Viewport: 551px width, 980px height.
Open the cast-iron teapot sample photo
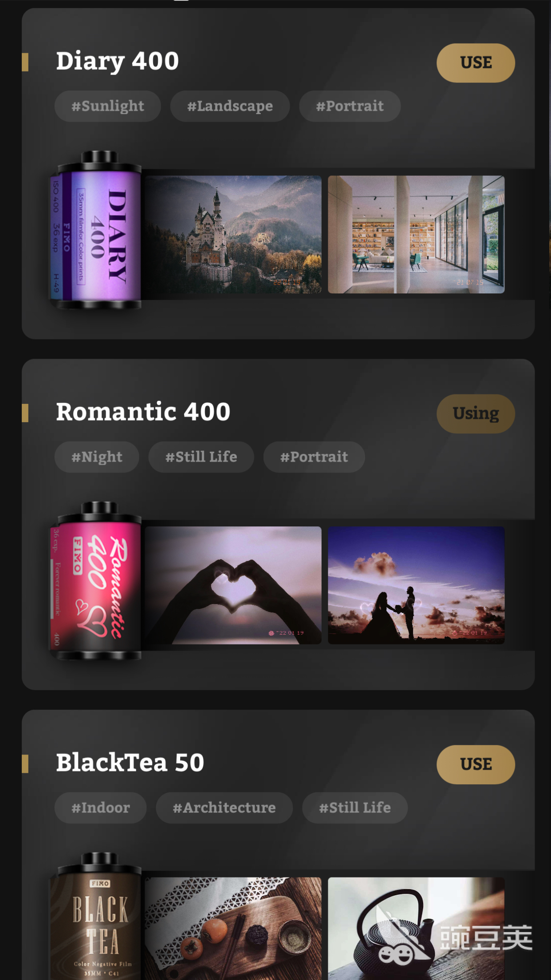coord(416,929)
